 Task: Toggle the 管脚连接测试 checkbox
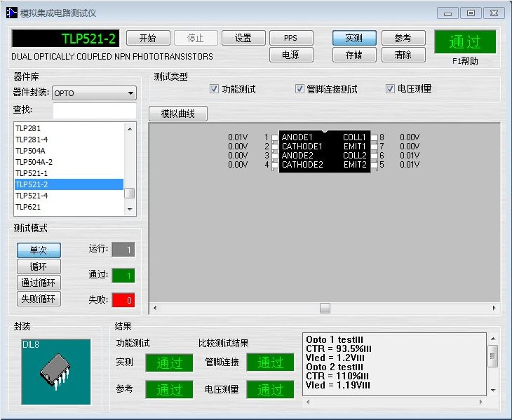pyautogui.click(x=299, y=89)
